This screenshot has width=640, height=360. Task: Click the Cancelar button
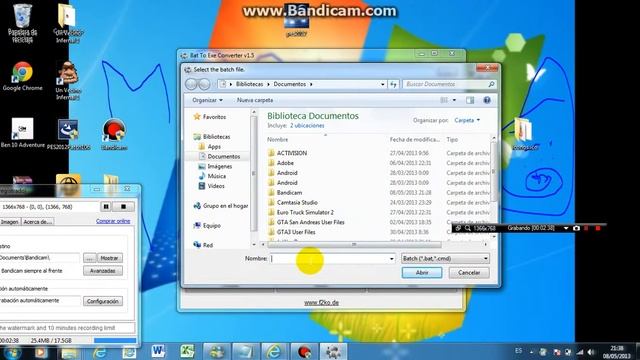(x=469, y=272)
